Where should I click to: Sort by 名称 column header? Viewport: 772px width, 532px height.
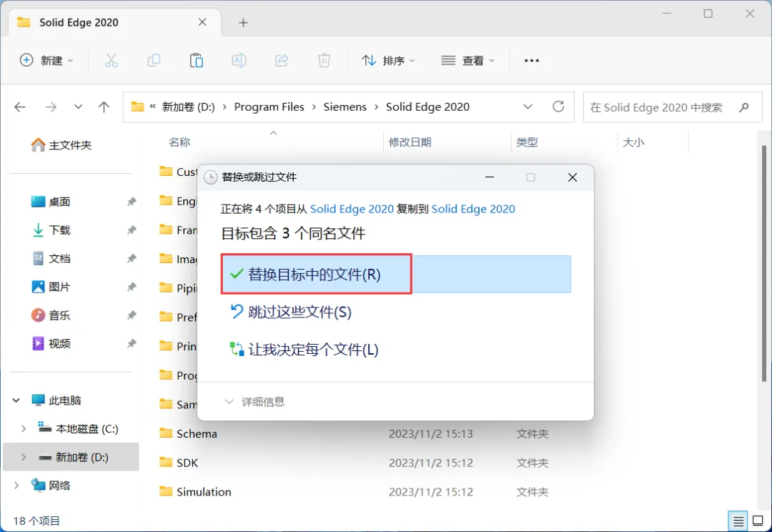(179, 142)
